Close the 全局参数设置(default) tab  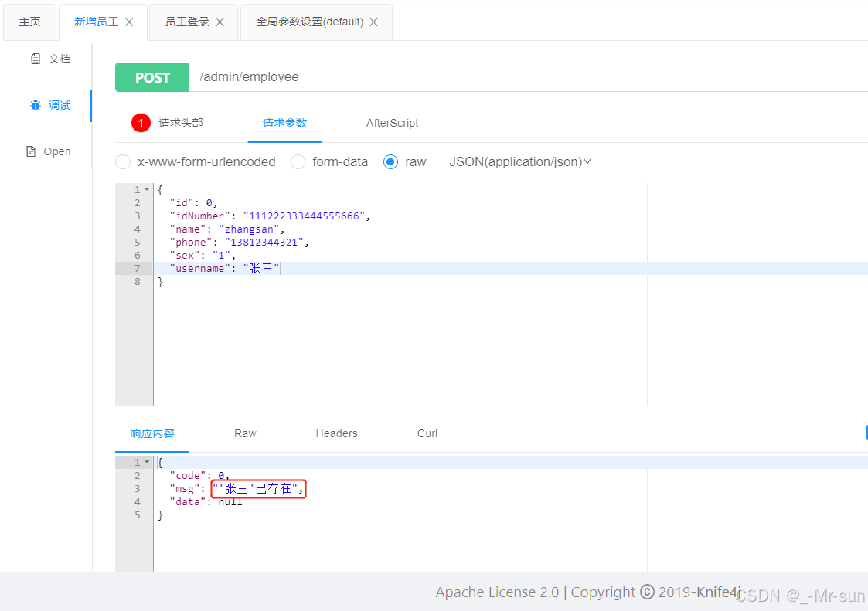(x=373, y=22)
